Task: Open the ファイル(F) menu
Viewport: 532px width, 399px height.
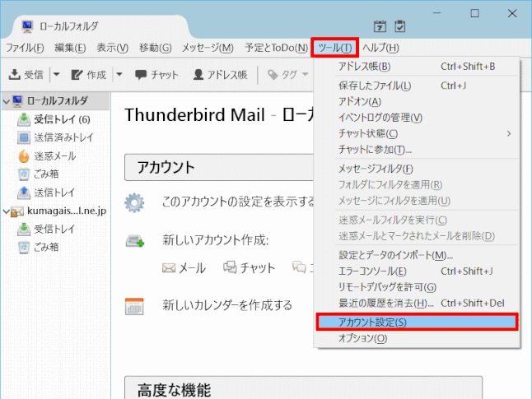Action: point(25,48)
